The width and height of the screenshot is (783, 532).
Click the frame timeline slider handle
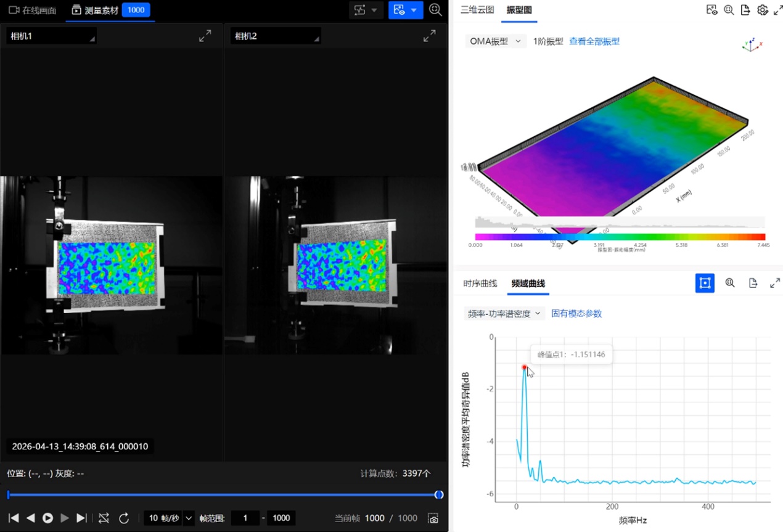click(x=438, y=494)
